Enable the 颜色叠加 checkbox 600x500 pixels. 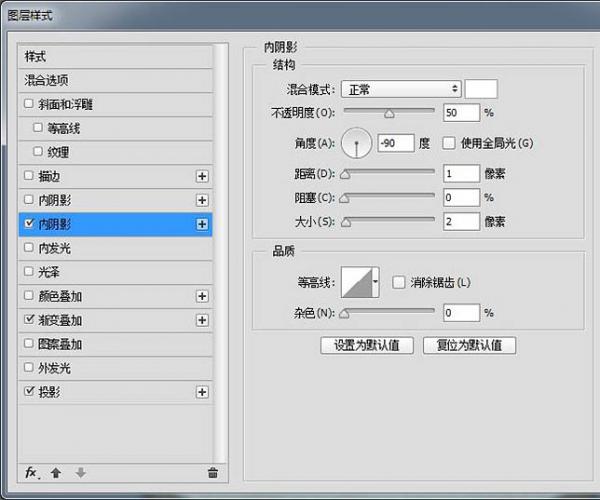tap(29, 295)
